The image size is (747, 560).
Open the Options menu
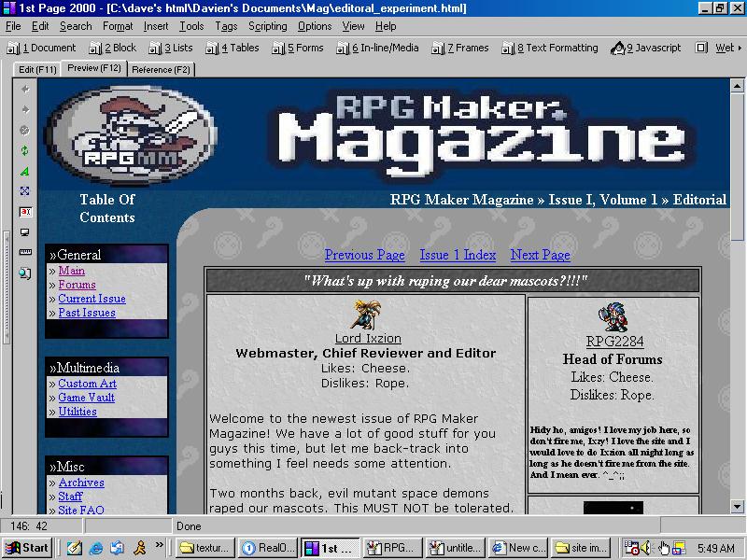(315, 26)
